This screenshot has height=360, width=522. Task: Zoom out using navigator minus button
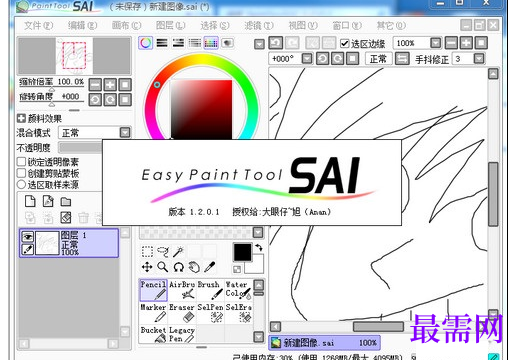95,85
